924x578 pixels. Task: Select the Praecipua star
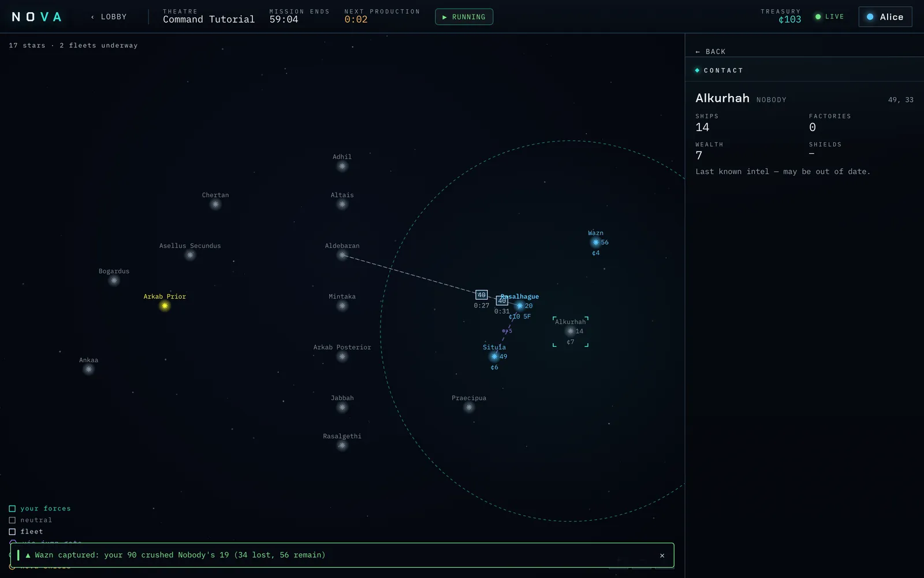[x=469, y=408]
